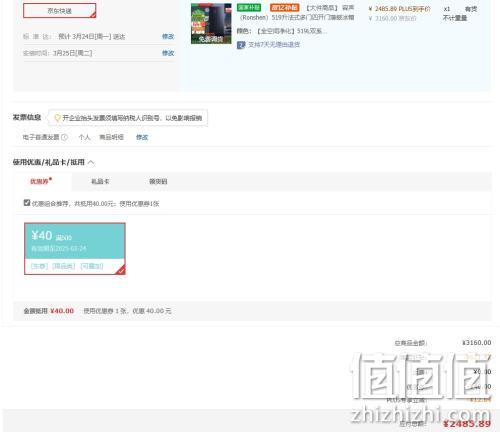Click 修改 next to delivery date 3月24日
This screenshot has width=500, height=432.
[168, 36]
